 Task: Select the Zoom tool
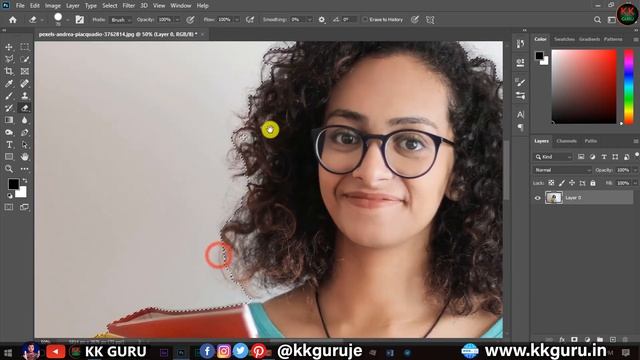[x=9, y=169]
